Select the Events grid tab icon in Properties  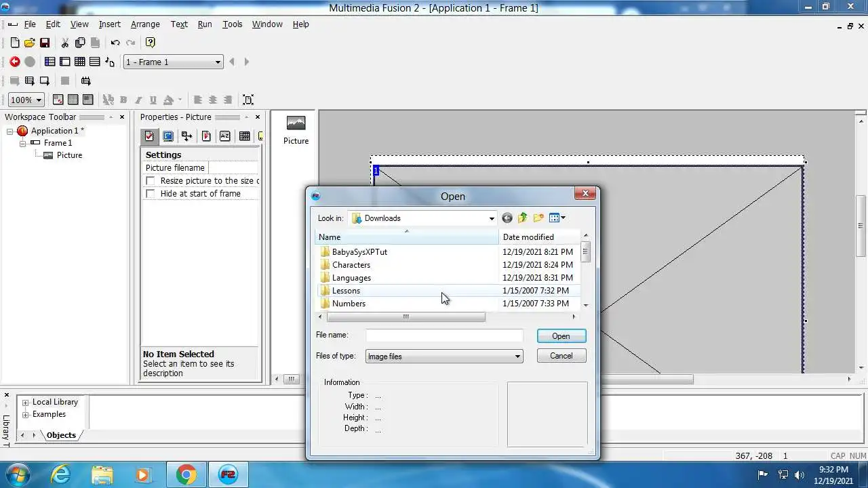coord(244,136)
